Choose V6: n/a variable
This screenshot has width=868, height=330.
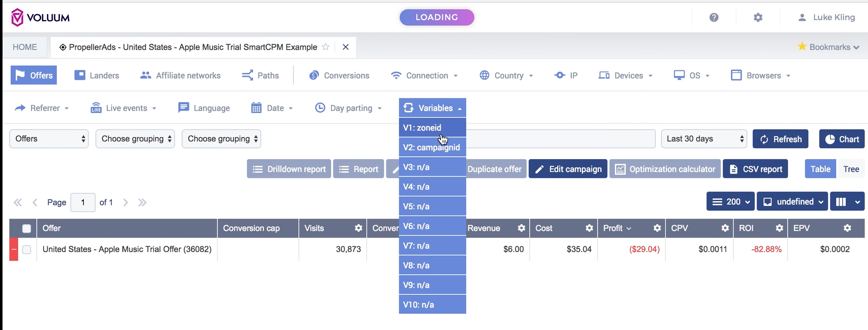pos(432,226)
